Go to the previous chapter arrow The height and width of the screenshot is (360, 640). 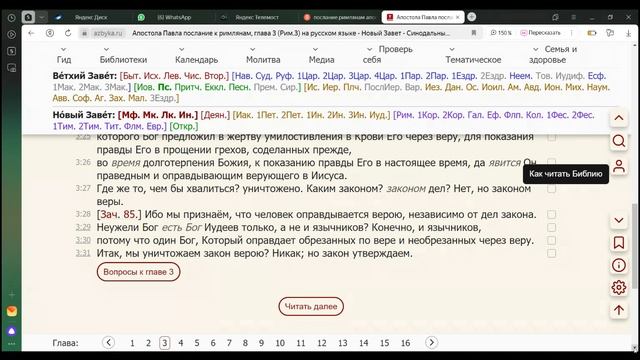(x=108, y=342)
